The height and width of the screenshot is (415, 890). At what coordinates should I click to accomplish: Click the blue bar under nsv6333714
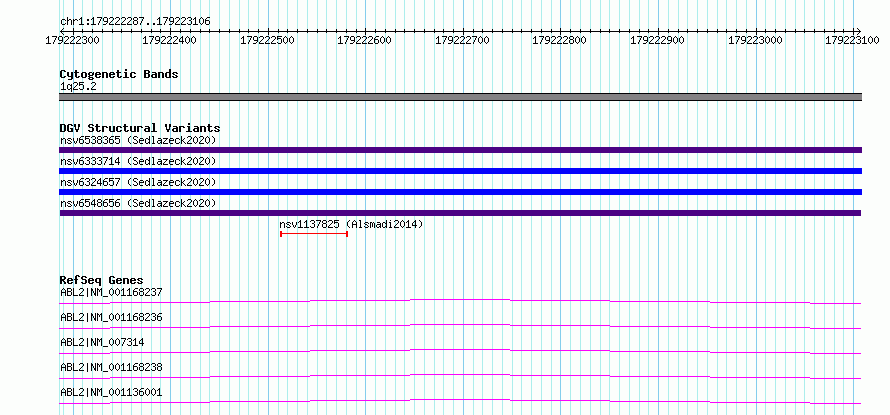[x=460, y=171]
